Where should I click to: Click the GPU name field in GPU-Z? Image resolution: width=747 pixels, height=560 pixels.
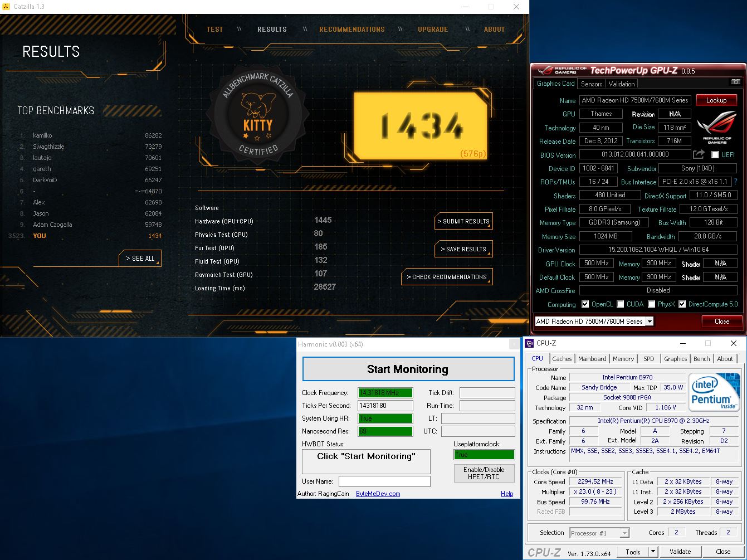pos(635,100)
